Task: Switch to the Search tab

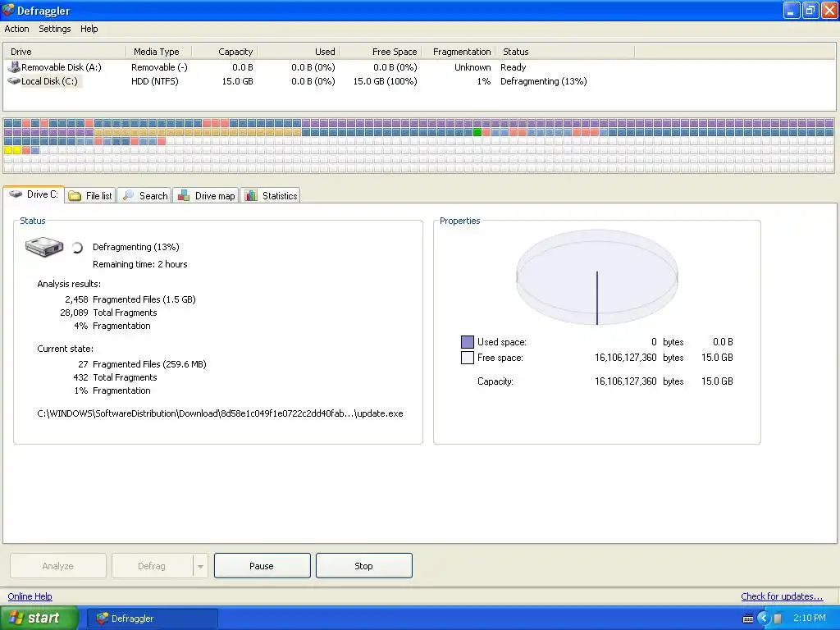Action: pyautogui.click(x=144, y=195)
